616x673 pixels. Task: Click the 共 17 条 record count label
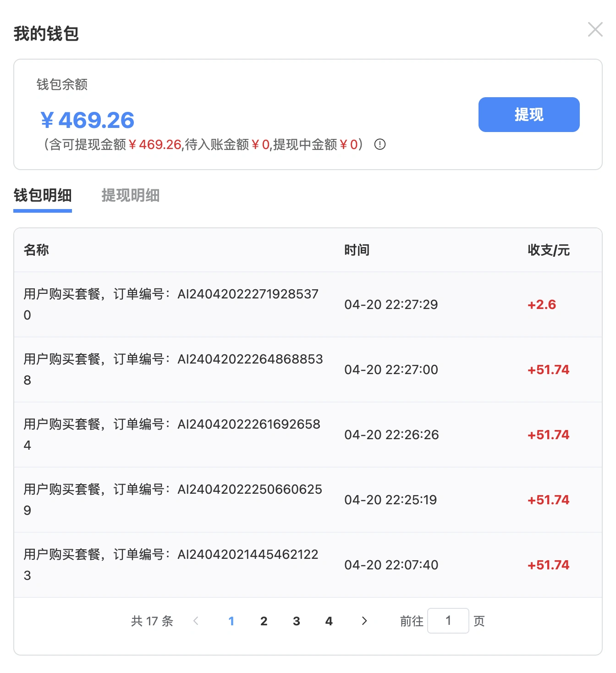152,621
